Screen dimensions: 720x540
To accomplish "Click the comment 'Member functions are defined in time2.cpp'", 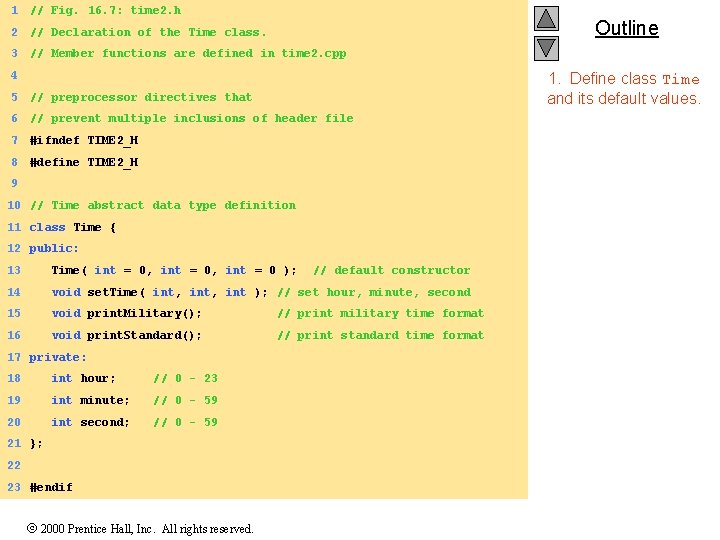I will click(x=198, y=53).
